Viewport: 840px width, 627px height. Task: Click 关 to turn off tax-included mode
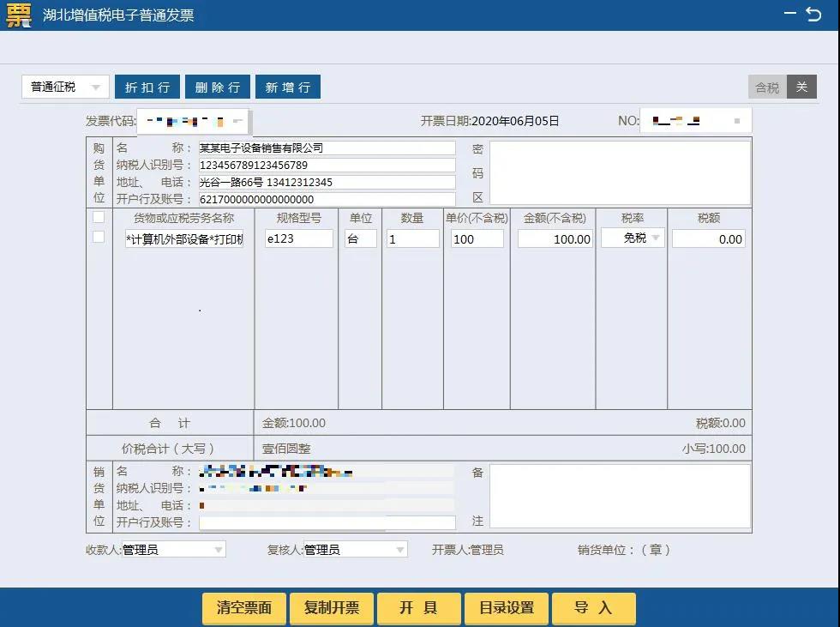[x=802, y=86]
